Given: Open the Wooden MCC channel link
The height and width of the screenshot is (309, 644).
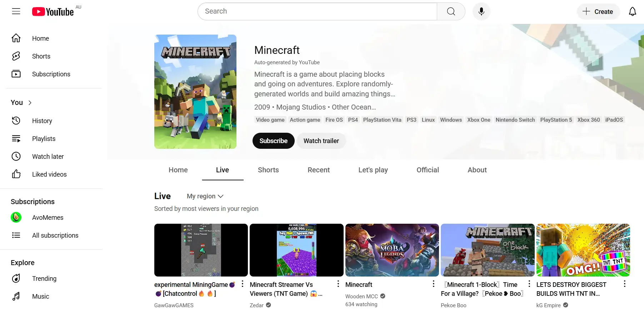Looking at the screenshot, I should point(361,296).
